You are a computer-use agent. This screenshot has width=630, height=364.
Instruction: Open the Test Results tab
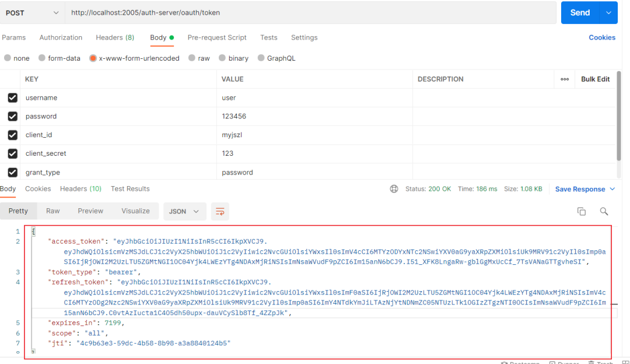click(130, 189)
